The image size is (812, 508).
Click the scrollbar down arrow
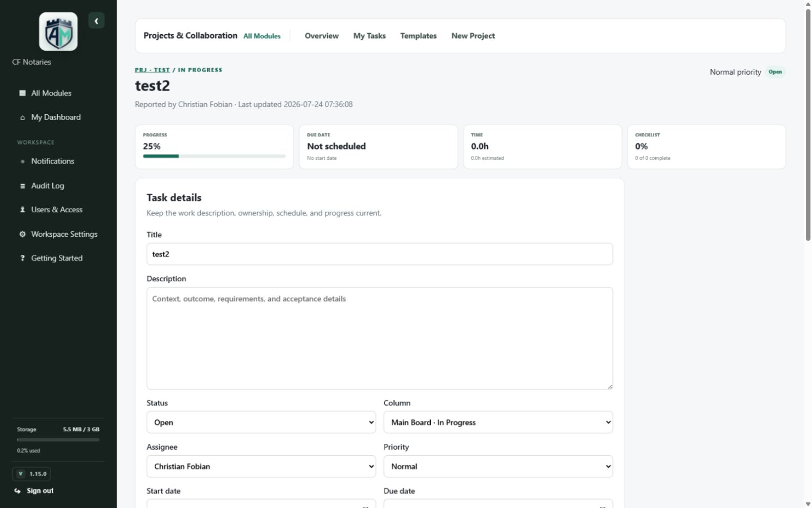(808, 504)
